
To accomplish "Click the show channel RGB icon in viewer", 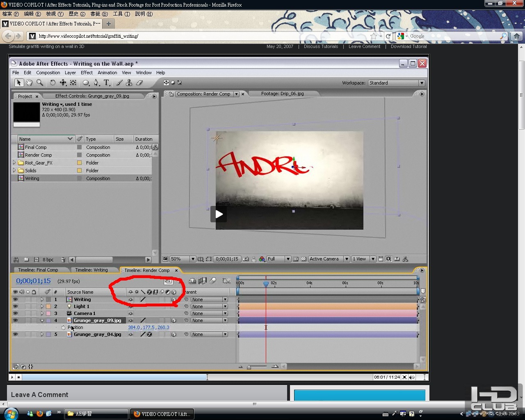I will click(x=262, y=259).
